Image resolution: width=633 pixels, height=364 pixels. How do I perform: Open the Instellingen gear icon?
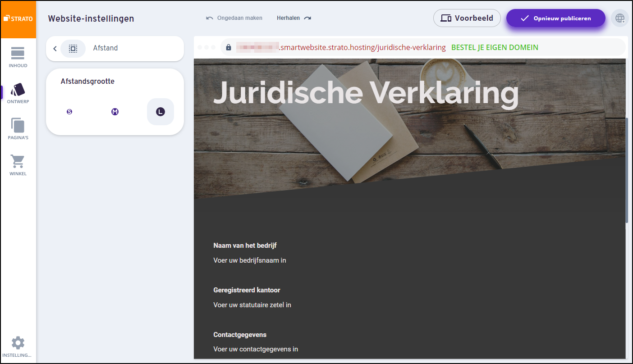pos(18,343)
